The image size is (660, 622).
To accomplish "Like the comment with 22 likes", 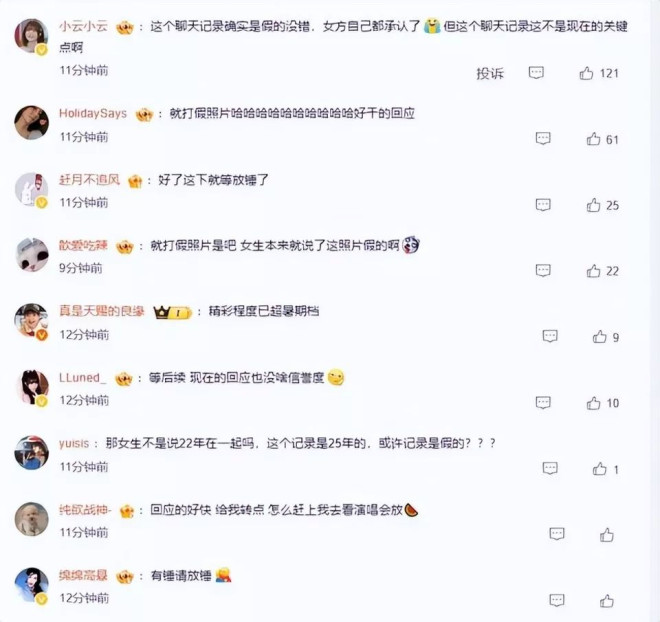I will pos(593,271).
